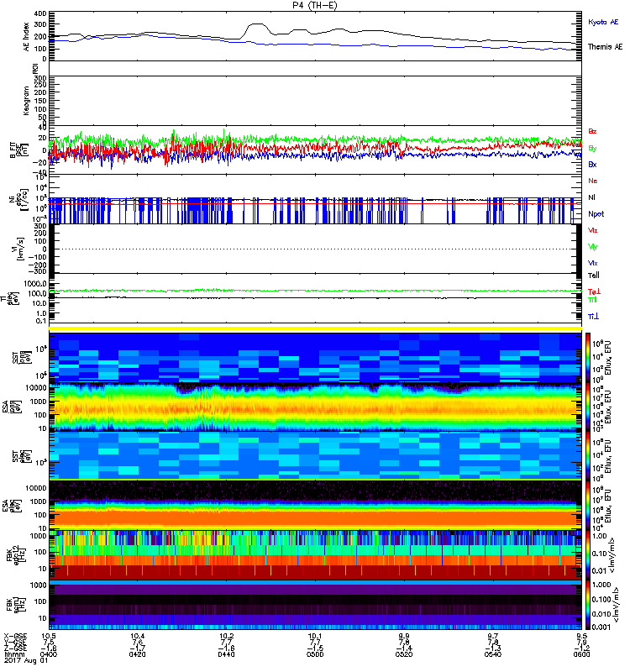The height and width of the screenshot is (672, 630).
Task: Click the red Vix velocity legend label
Action: point(593,230)
